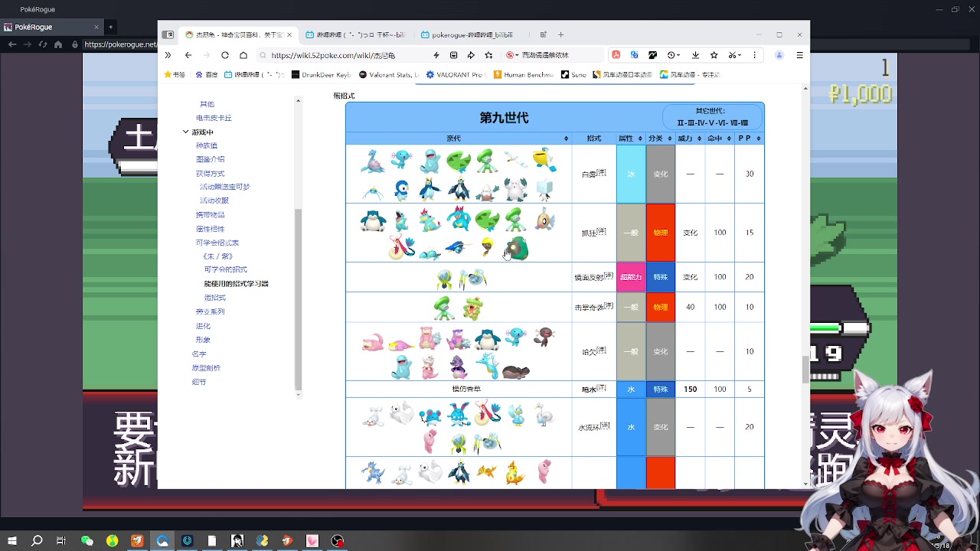Screen dimensions: 980x551
Task: Sort table by 亲代 column
Action: coord(459,139)
